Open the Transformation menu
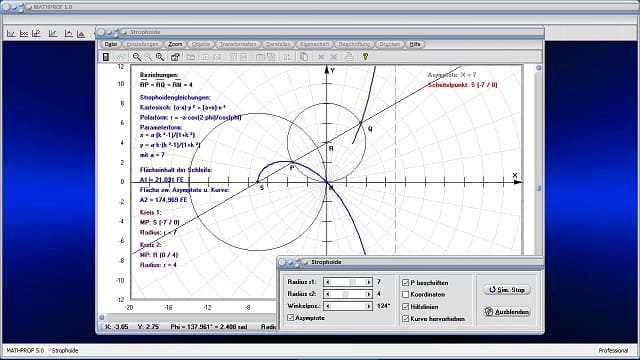 [x=238, y=44]
